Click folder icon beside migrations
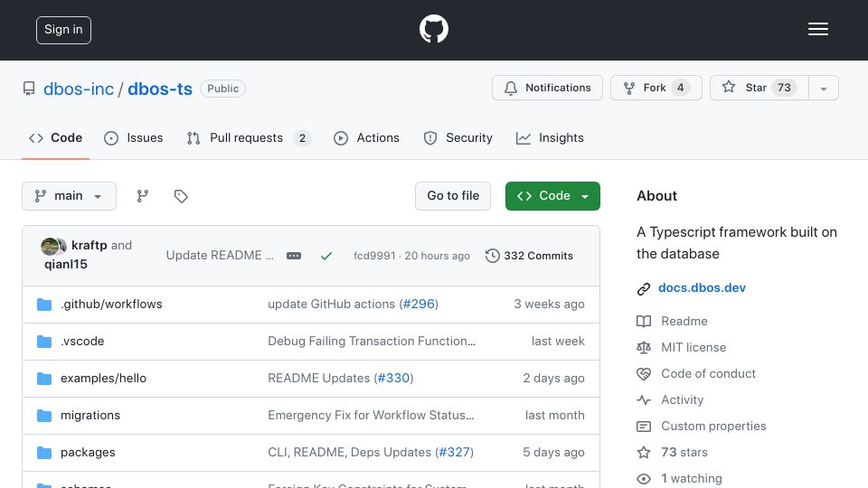 (x=44, y=416)
